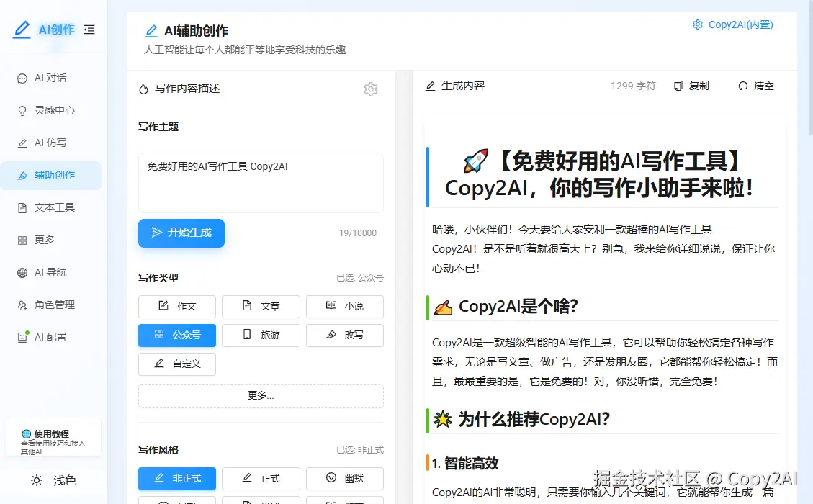Click the AI 导航 globe icon

(x=22, y=273)
